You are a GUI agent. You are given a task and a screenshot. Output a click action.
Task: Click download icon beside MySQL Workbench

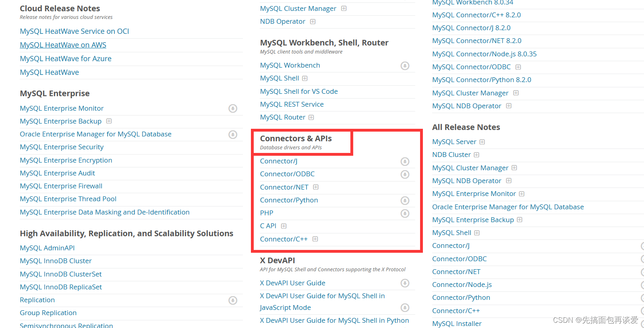point(405,66)
